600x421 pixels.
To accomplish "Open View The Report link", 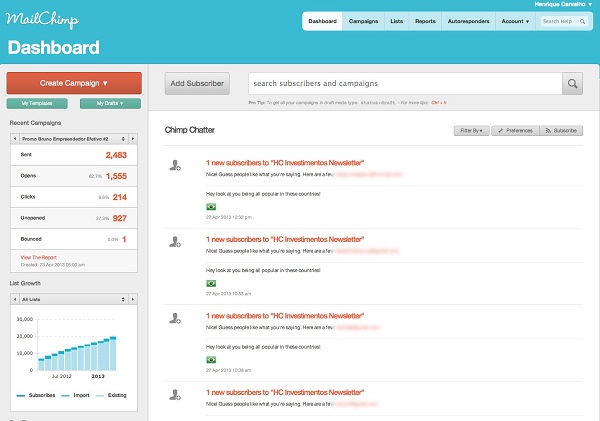I will (39, 257).
